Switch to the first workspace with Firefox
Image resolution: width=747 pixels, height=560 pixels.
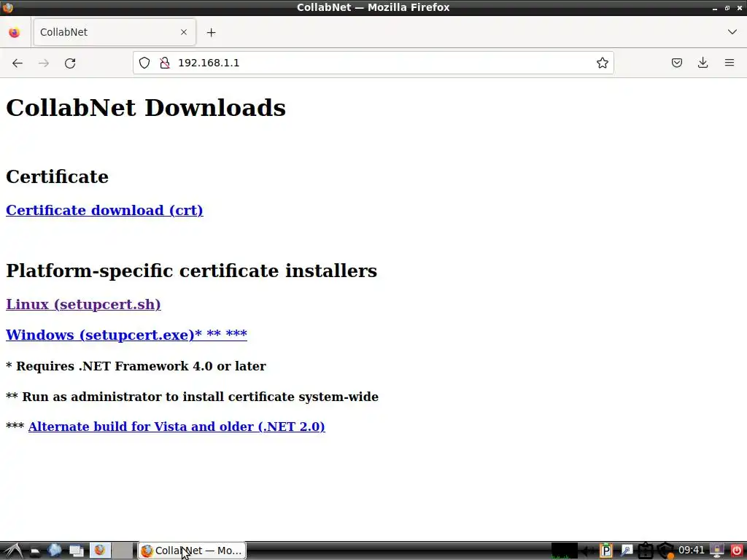click(x=100, y=551)
